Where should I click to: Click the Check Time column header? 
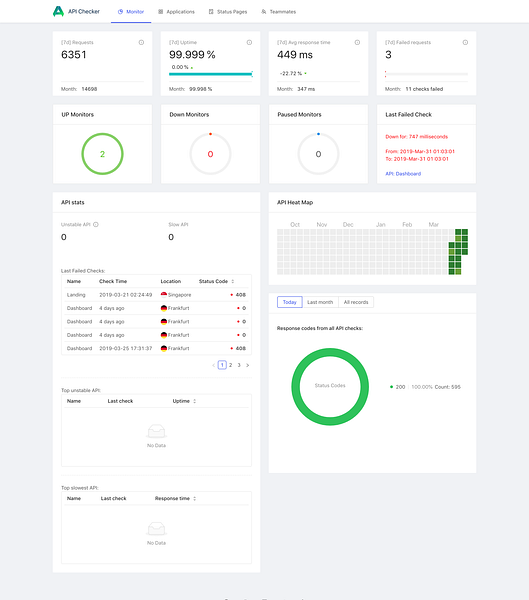113,281
